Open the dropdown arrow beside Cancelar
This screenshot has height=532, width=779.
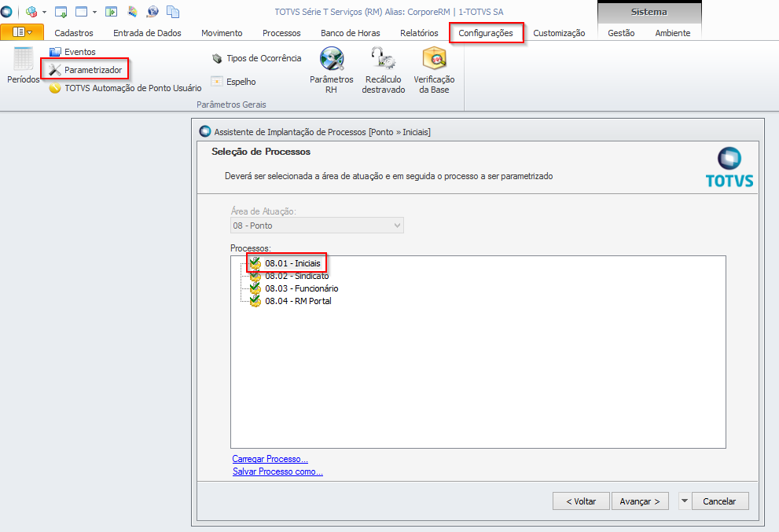[684, 501]
